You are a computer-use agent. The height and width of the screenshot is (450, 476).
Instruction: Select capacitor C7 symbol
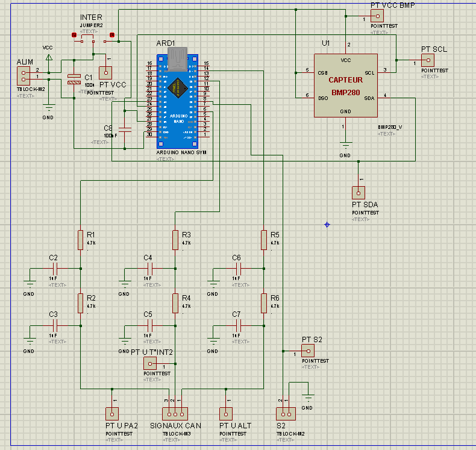(239, 325)
